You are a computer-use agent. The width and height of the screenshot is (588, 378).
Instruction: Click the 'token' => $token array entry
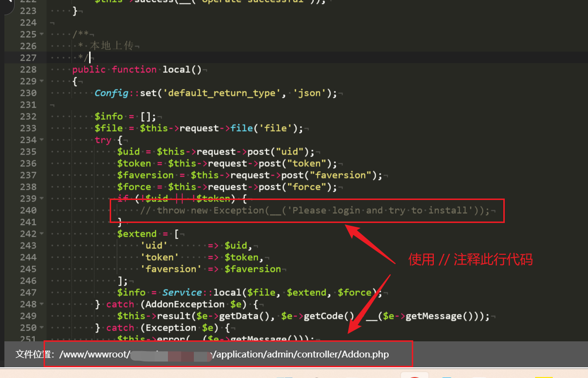pos(196,257)
